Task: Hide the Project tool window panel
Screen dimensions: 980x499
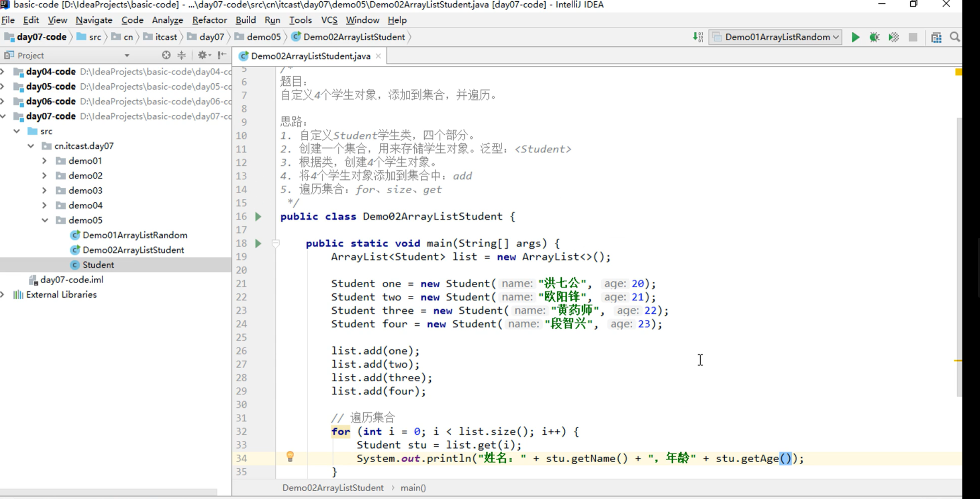Action: pyautogui.click(x=222, y=55)
